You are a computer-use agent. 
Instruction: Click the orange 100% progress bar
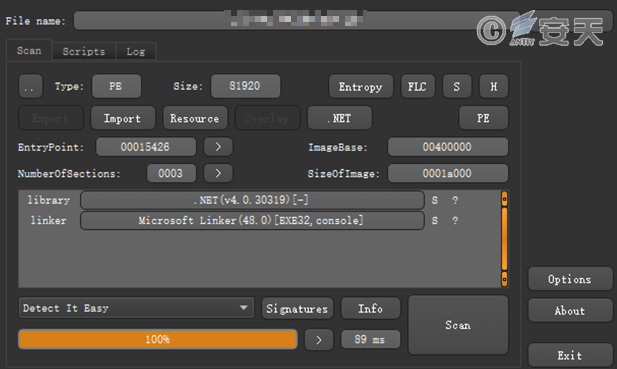coord(158,339)
